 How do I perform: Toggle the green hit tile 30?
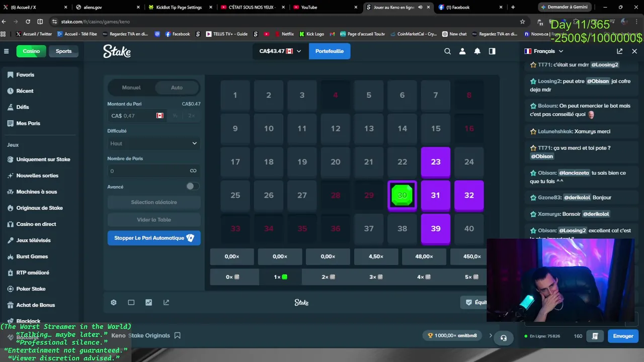[402, 195]
